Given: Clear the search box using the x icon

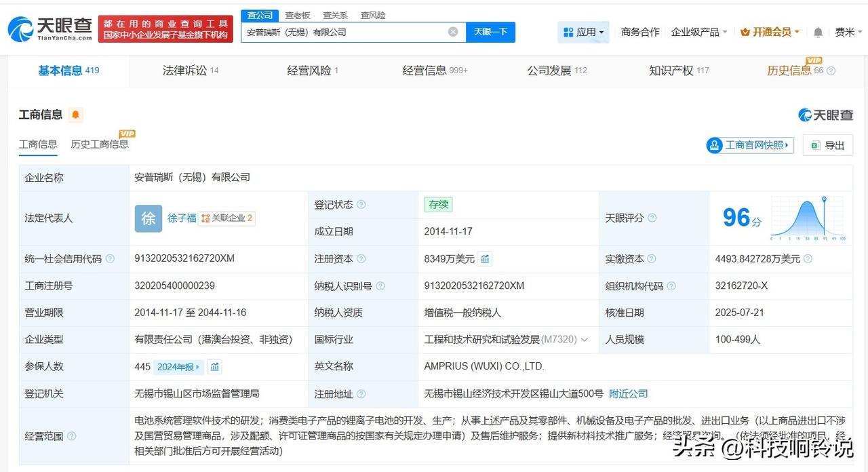Looking at the screenshot, I should (x=452, y=31).
